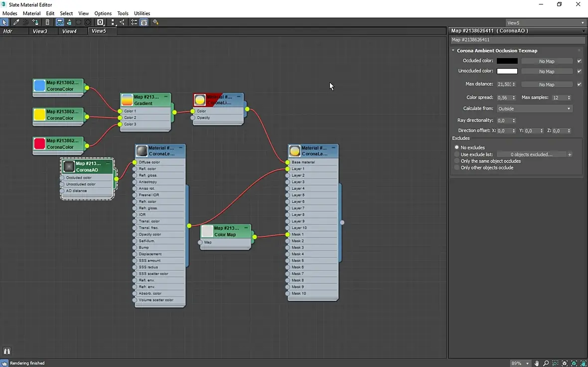
Task: Uncheck the Occluded color map checkbox
Action: [579, 61]
